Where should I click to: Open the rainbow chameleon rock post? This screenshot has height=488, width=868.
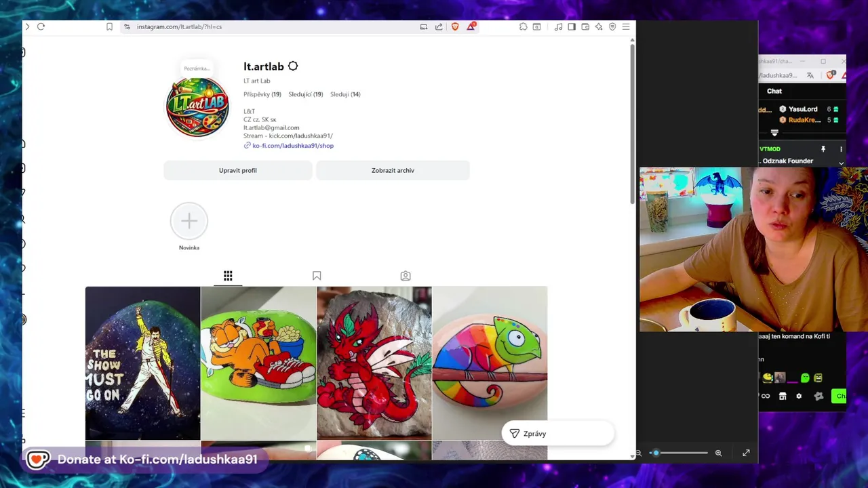pos(490,363)
